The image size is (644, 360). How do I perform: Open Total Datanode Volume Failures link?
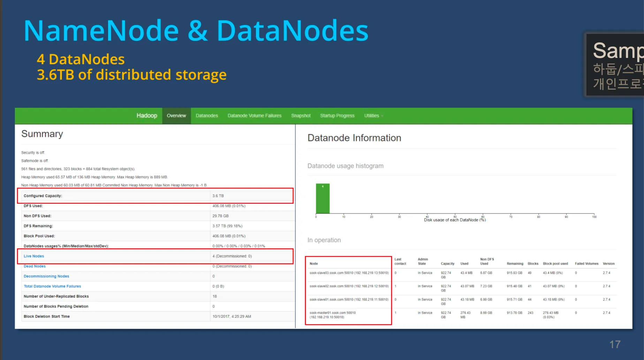click(52, 286)
